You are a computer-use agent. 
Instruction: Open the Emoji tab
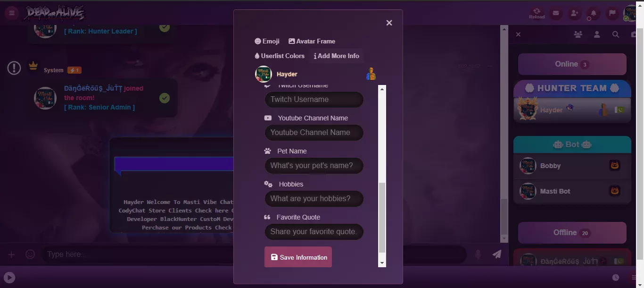coord(267,41)
